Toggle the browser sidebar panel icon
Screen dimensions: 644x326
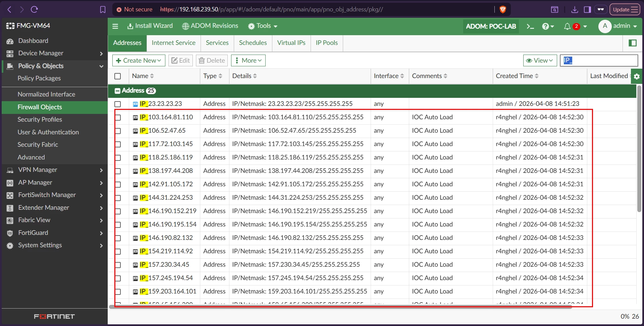pyautogui.click(x=587, y=9)
